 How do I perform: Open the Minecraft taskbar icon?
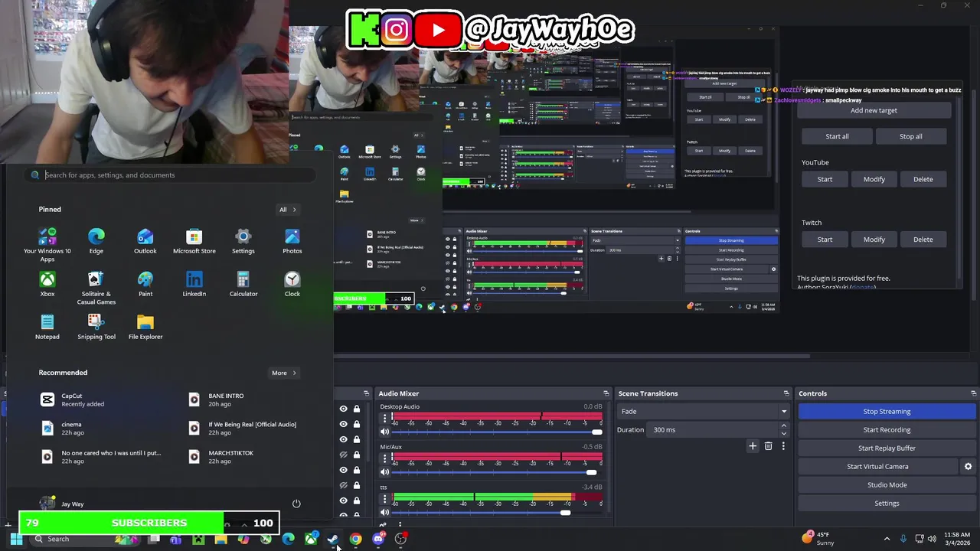(x=198, y=539)
